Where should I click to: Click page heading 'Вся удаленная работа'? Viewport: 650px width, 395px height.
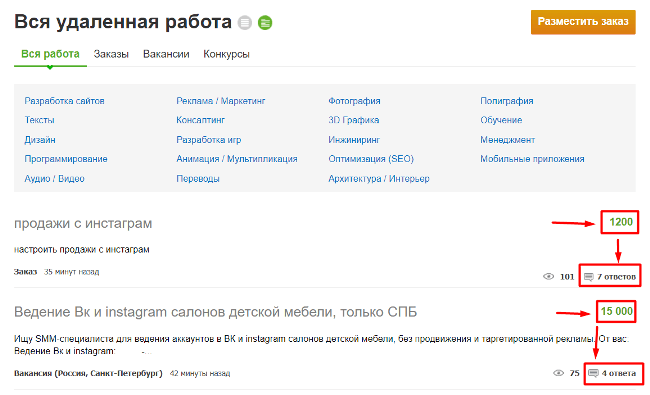(123, 22)
